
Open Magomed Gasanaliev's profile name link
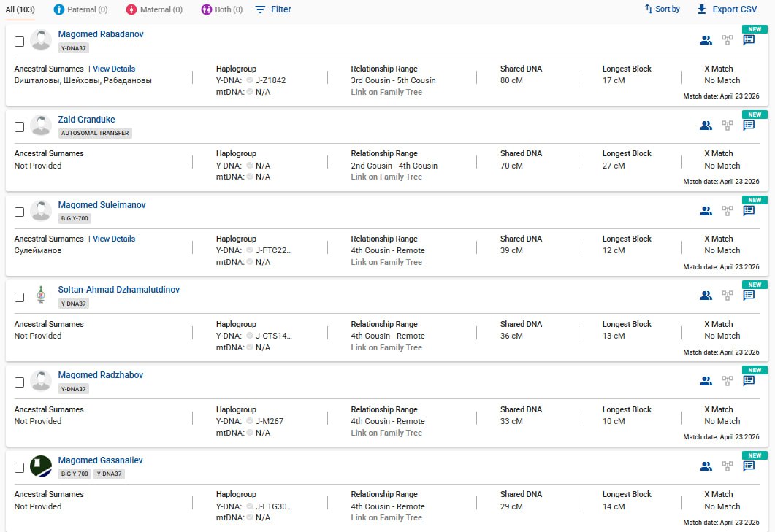(100, 460)
